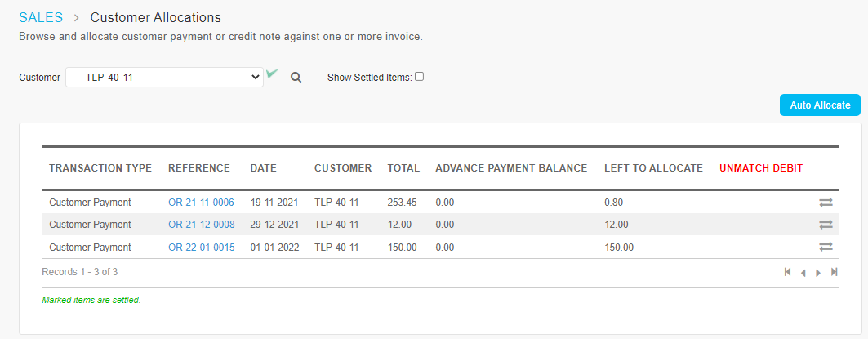Click the Transaction Type column header

pos(100,168)
